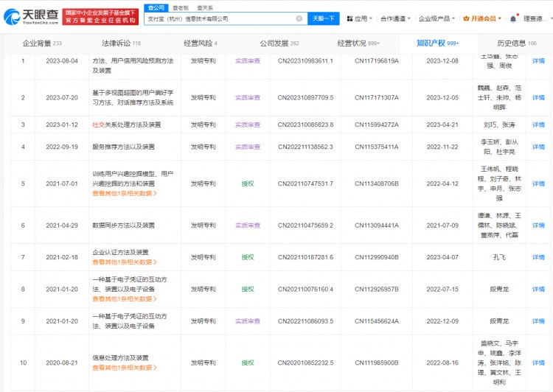Open 详情 for 企业认证方法及装置

coord(538,257)
